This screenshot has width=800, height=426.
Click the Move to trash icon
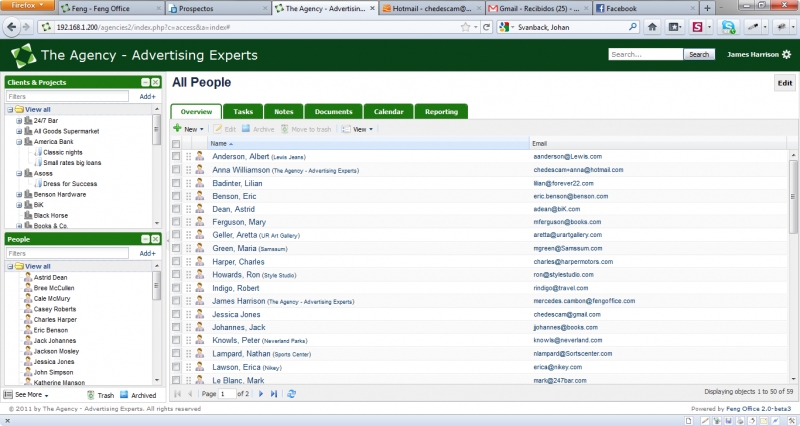(x=285, y=129)
